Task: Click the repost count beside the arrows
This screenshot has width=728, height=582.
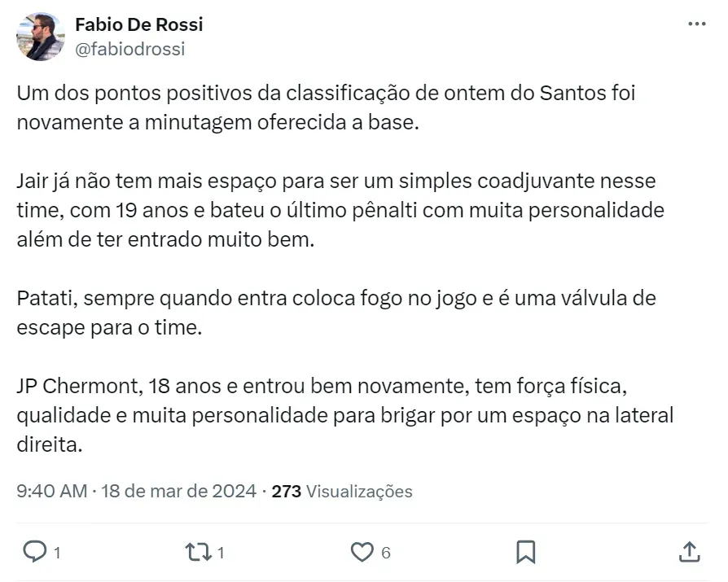Action: [x=221, y=553]
